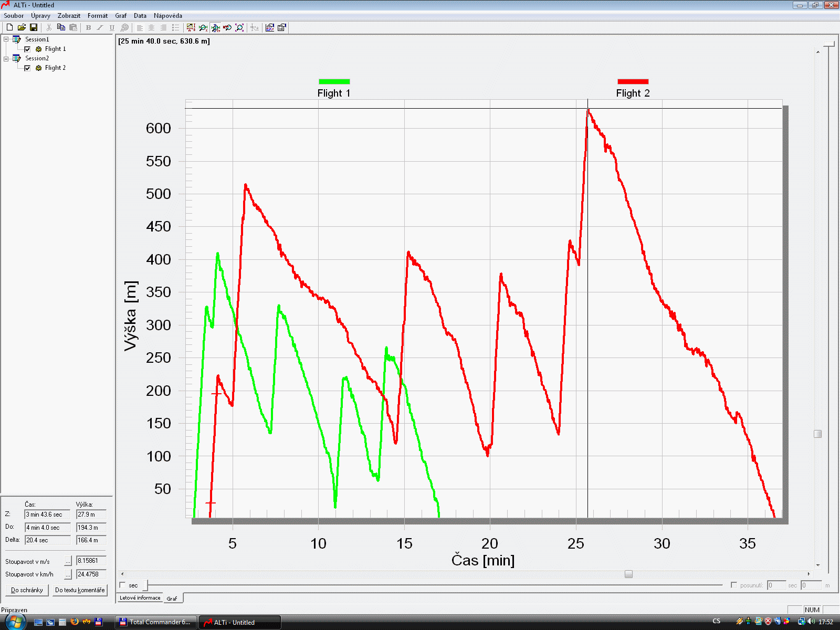Image resolution: width=840 pixels, height=630 pixels.
Task: Click the Save floppy disk icon
Action: (34, 27)
